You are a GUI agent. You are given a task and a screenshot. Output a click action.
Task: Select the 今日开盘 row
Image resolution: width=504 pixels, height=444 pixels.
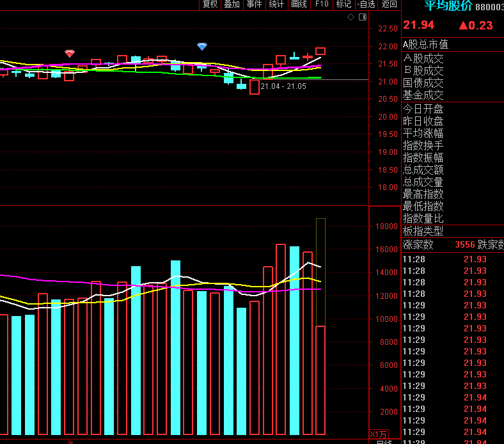tap(453, 109)
